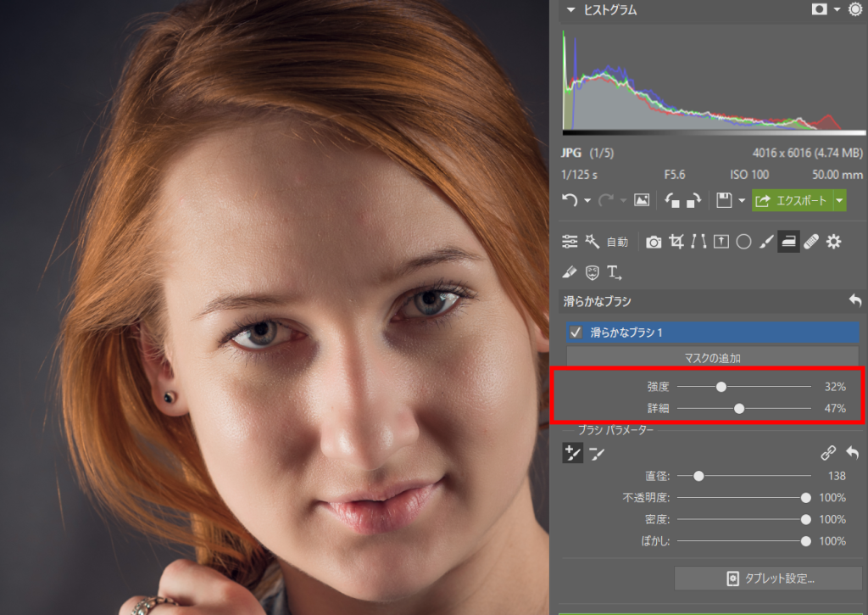Show the original image preview icon
This screenshot has height=615, width=868.
click(642, 200)
